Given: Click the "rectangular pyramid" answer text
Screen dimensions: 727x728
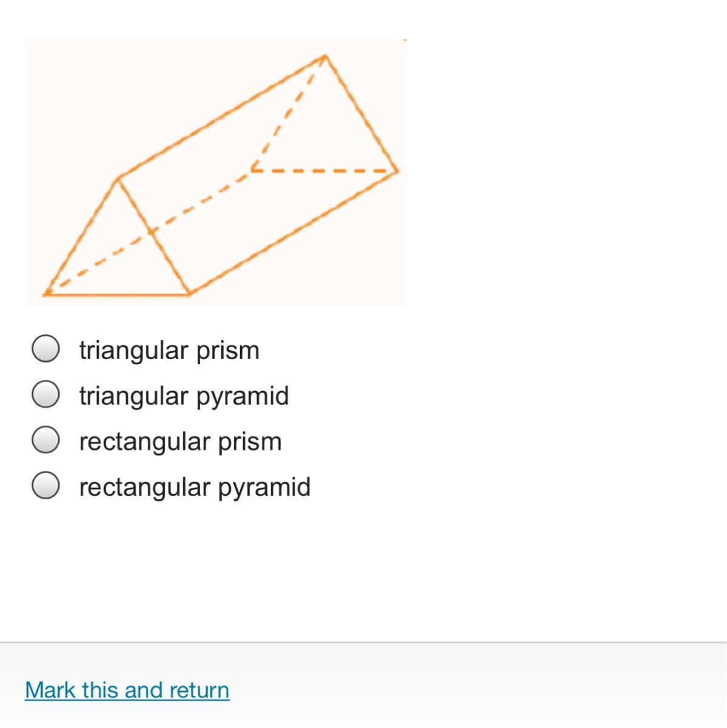Looking at the screenshot, I should (x=195, y=487).
